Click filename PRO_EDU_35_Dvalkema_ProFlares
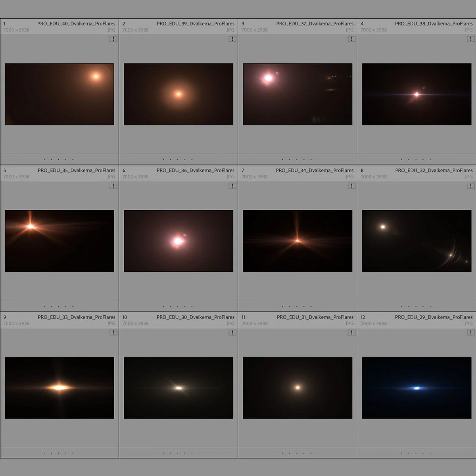This screenshot has height=476, width=476. [77, 171]
